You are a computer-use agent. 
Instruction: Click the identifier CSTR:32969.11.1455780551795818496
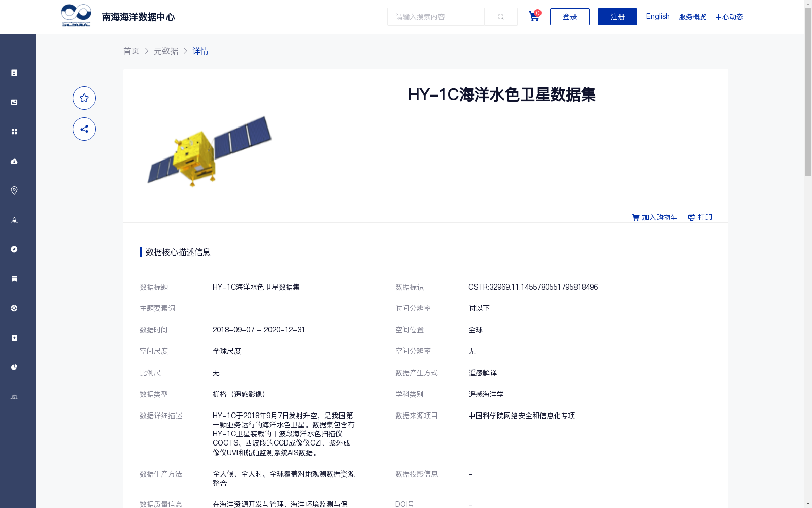click(533, 287)
